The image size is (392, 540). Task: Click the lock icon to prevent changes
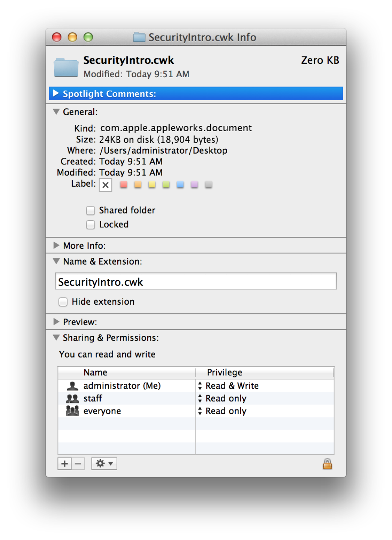(x=327, y=464)
